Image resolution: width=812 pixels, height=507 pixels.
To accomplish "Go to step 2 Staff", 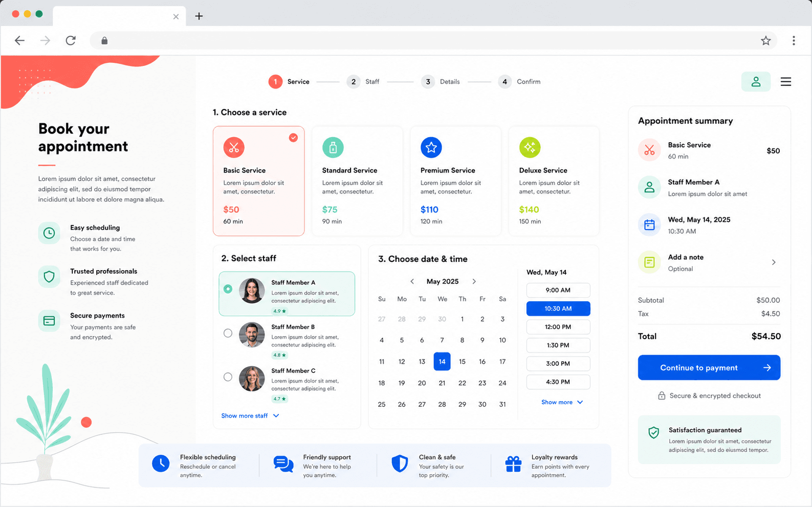I will [x=363, y=82].
